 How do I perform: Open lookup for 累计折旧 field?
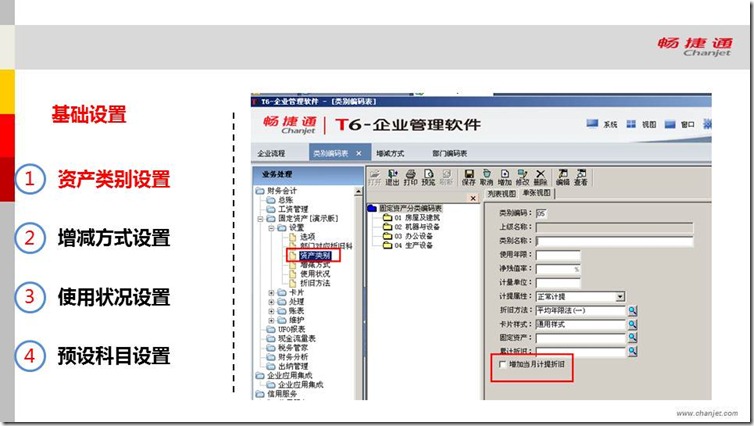pyautogui.click(x=632, y=351)
